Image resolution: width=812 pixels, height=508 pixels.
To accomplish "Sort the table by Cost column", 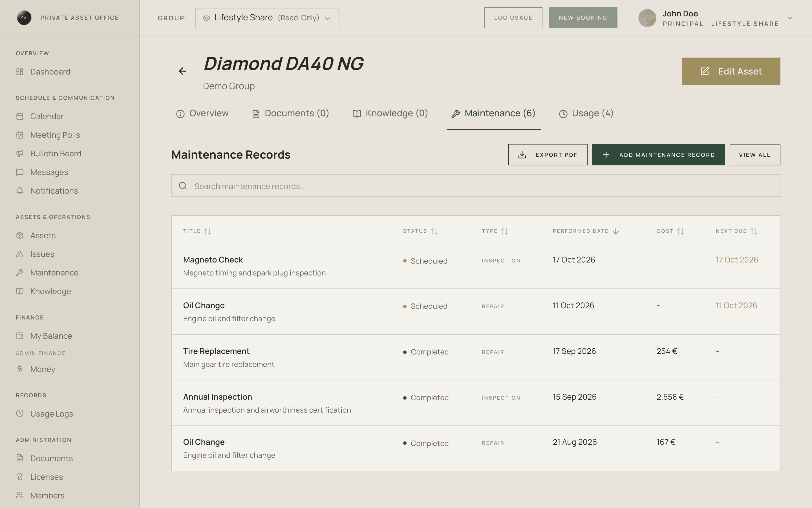I will pyautogui.click(x=670, y=231).
